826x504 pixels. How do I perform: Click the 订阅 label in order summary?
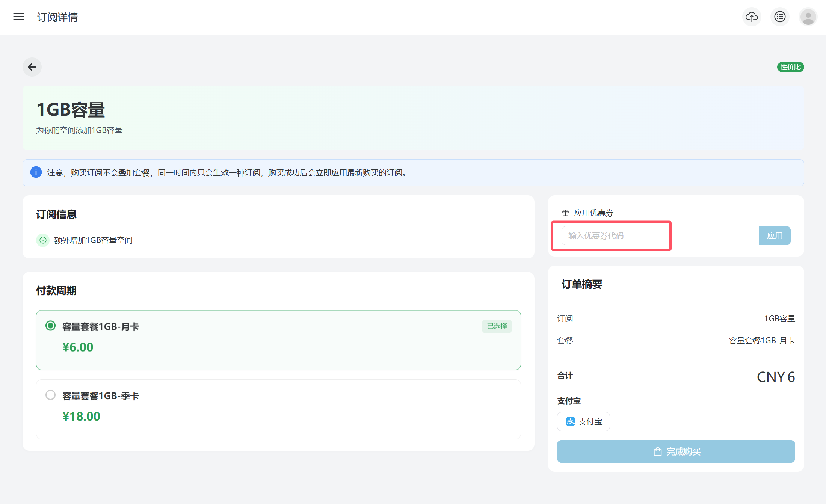565,319
